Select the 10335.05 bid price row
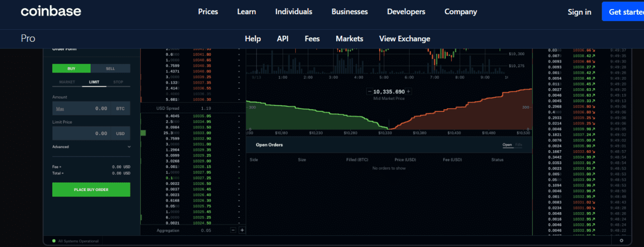 click(x=193, y=116)
